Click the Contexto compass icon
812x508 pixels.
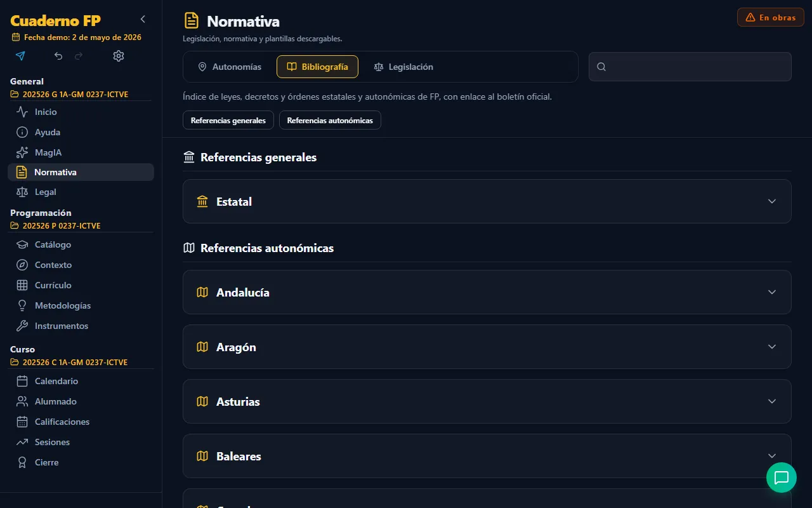coord(22,265)
